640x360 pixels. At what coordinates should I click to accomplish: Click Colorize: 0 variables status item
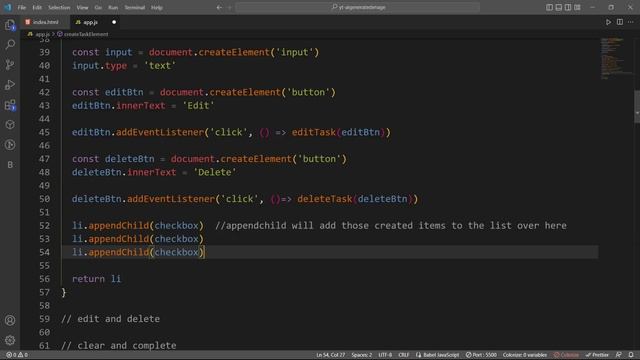[x=524, y=355]
